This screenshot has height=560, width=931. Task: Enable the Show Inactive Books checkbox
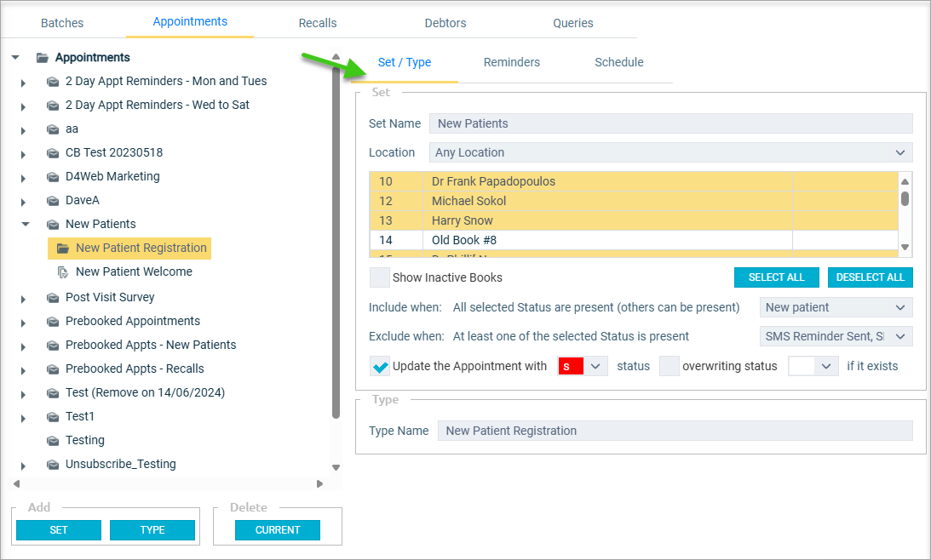click(379, 277)
